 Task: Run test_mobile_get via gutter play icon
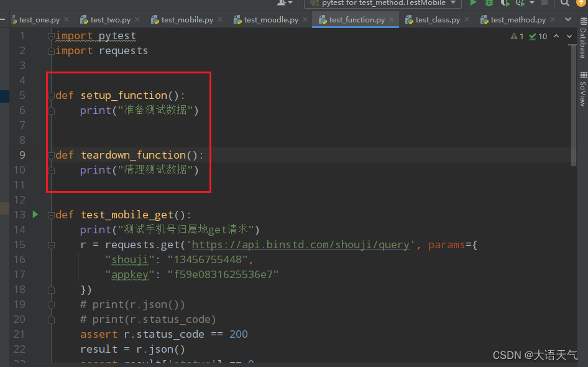click(x=34, y=214)
